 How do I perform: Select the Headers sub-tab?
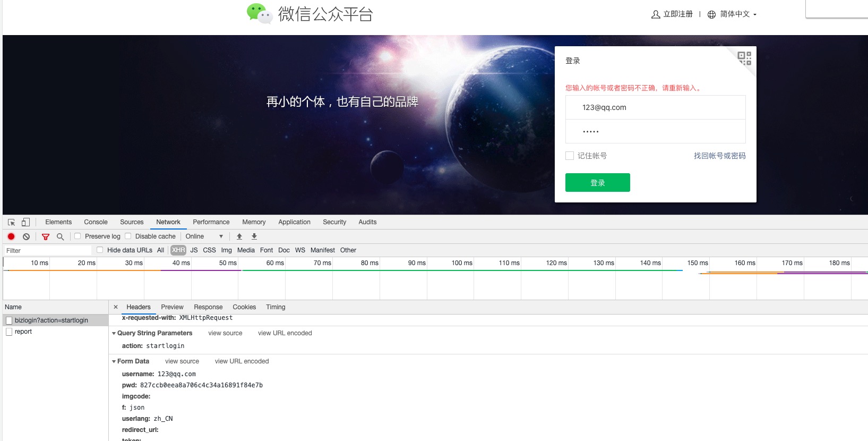[x=139, y=307]
